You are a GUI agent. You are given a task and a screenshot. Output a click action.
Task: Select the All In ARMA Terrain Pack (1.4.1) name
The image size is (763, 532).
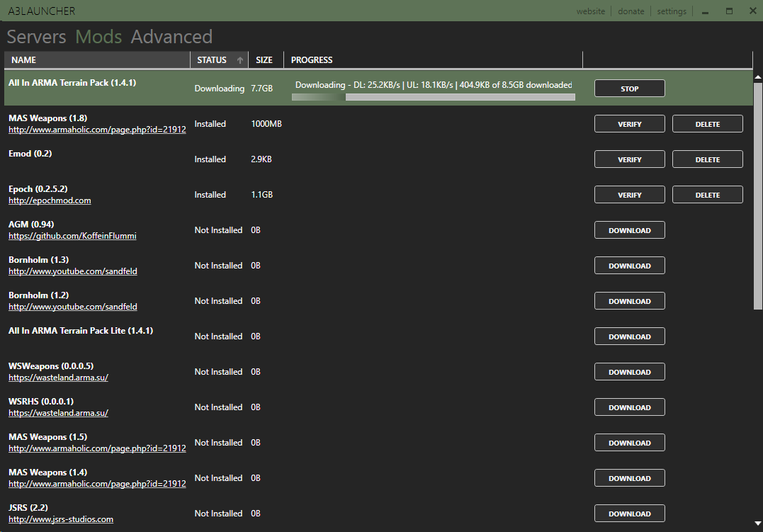[x=72, y=83]
